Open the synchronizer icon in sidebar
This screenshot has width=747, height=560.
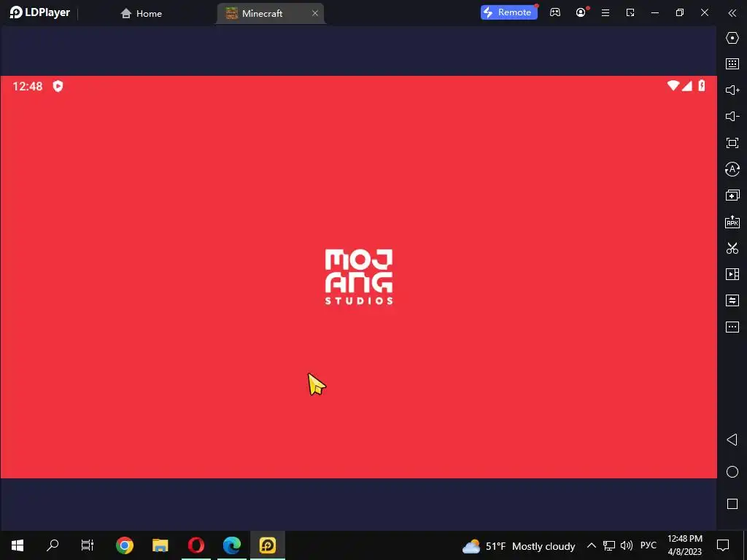732,300
